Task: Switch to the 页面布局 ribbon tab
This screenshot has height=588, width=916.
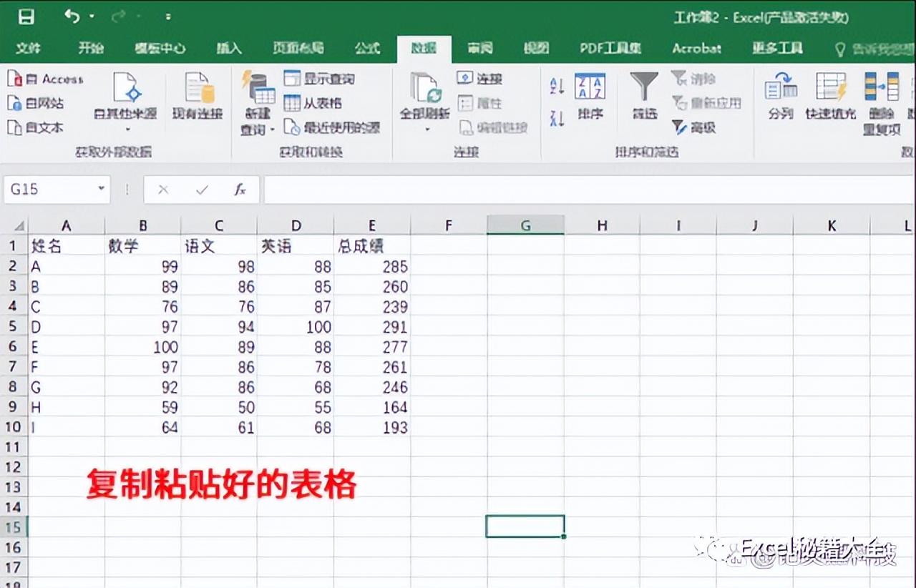Action: point(298,48)
